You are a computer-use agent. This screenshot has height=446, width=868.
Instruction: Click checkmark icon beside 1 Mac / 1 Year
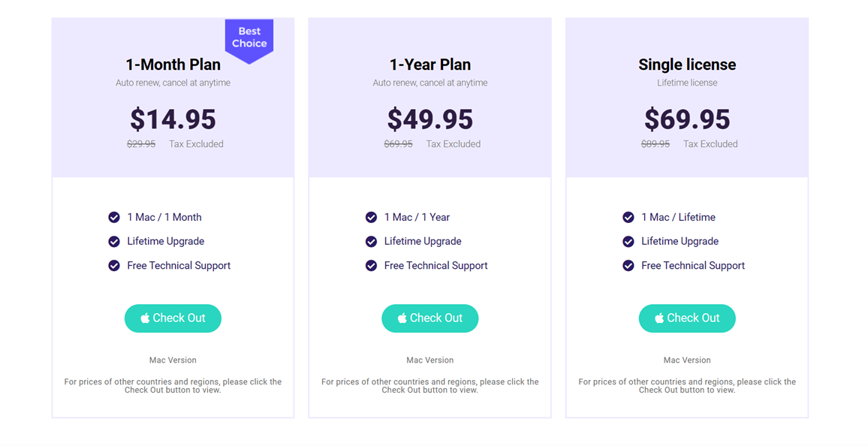coord(371,217)
